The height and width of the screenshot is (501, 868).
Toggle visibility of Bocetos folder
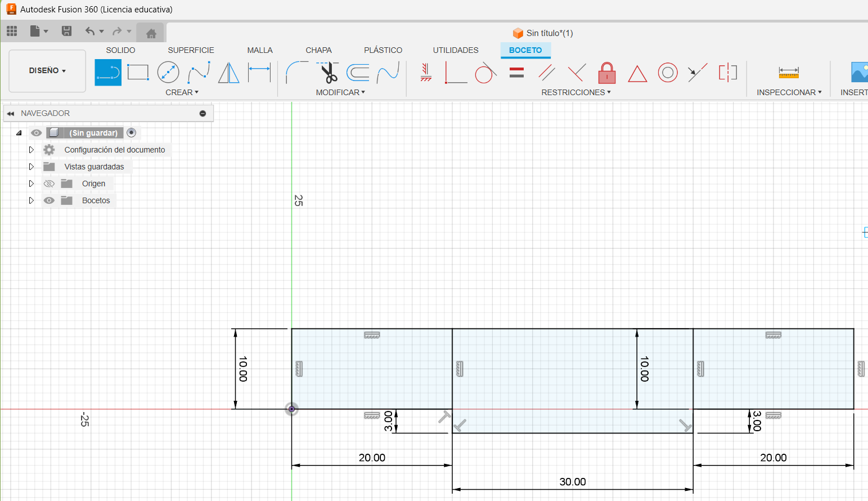tap(49, 200)
